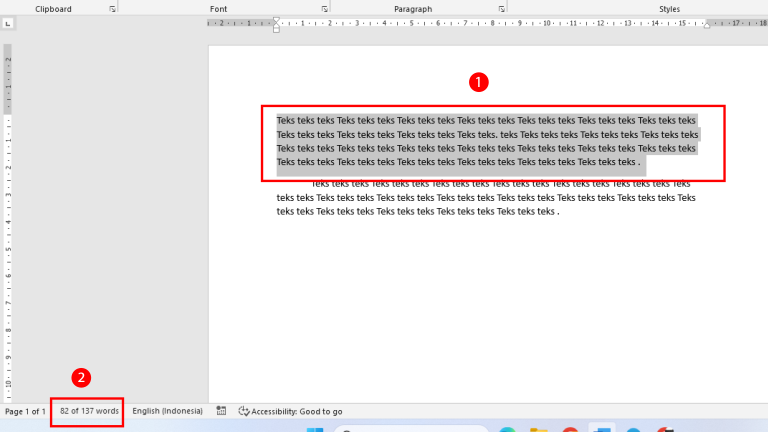The image size is (768, 432).
Task: Click the macro recording icon in status bar
Action: click(221, 411)
